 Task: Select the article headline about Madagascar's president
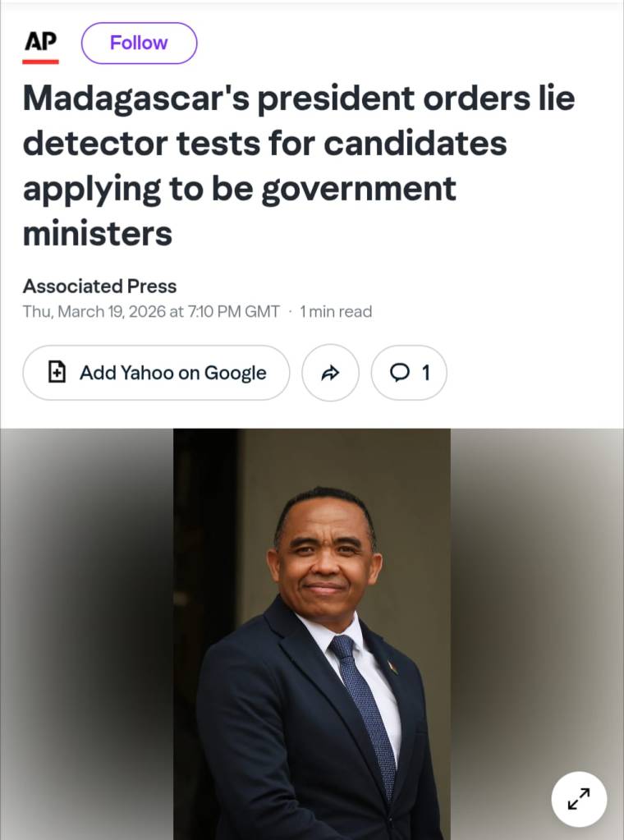tap(298, 166)
